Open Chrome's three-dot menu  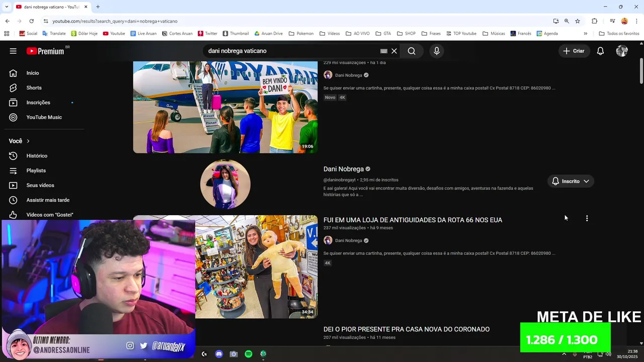tap(636, 21)
